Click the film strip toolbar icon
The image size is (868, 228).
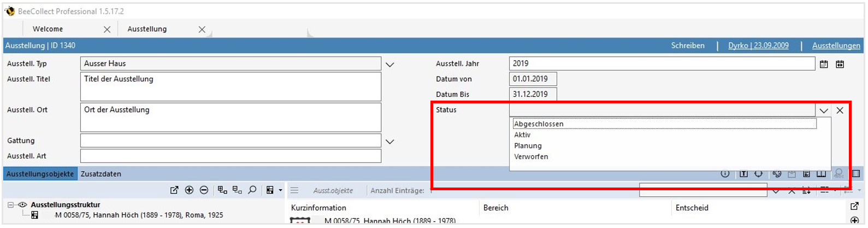coord(856,174)
